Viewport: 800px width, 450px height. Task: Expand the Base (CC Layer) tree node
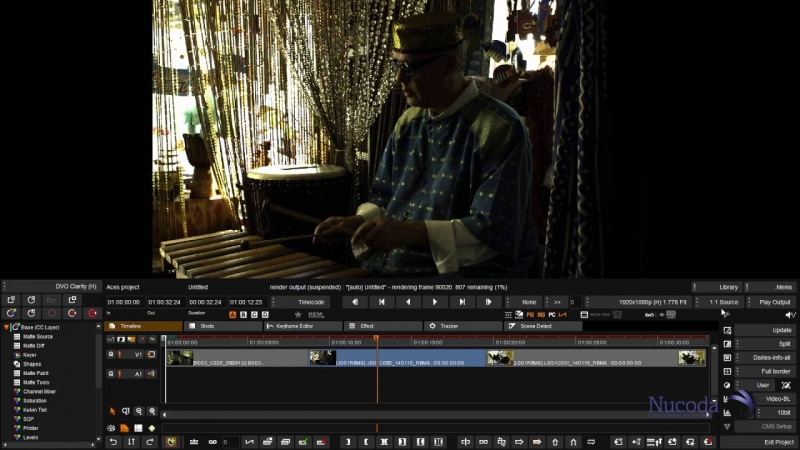click(x=6, y=327)
